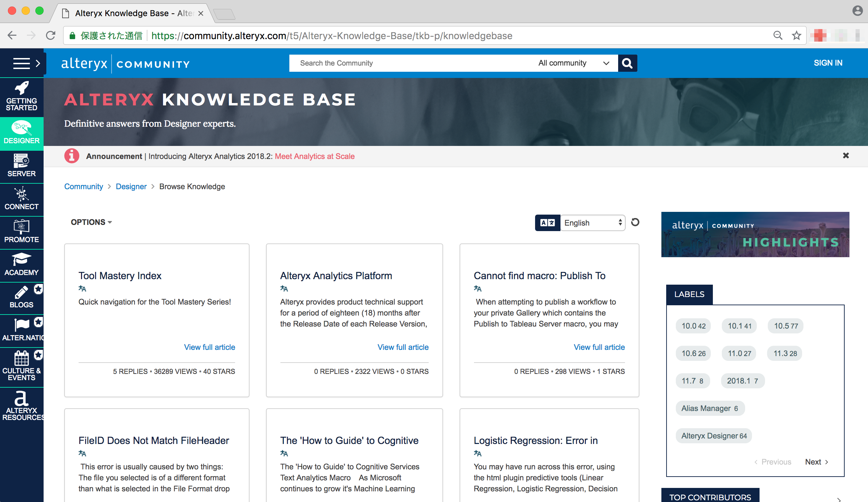Filter by label 2018.1
868x502 pixels.
pos(743,381)
